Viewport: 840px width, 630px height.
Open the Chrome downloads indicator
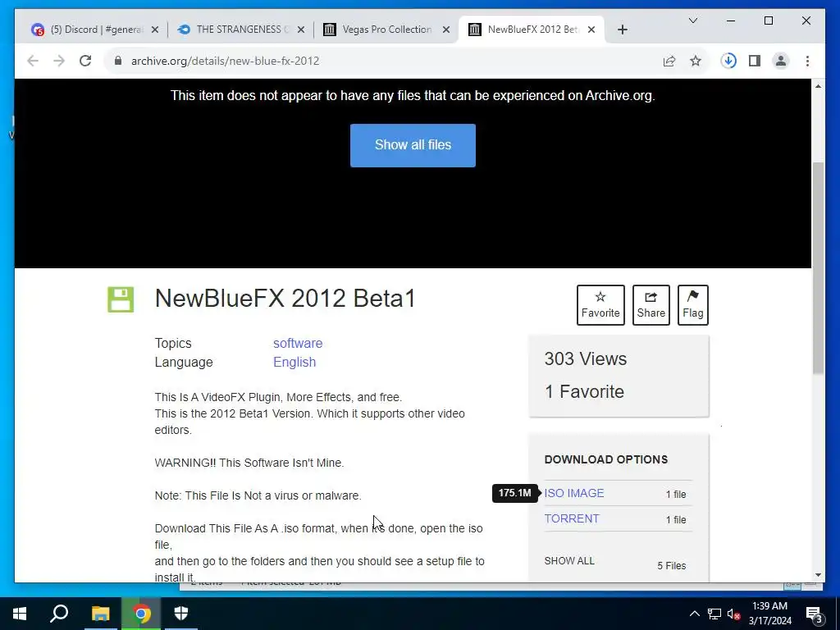(728, 61)
